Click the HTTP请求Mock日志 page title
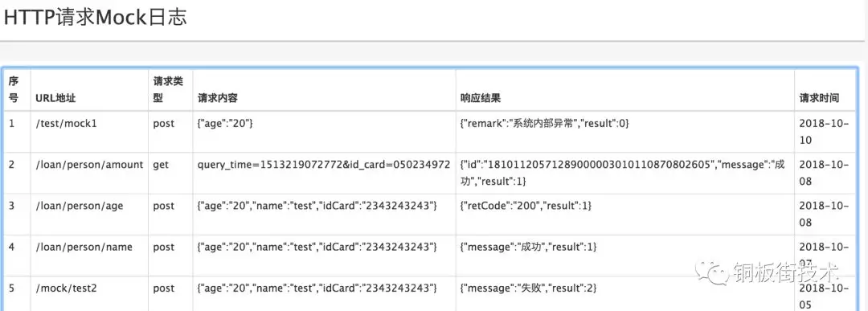 coord(95,17)
